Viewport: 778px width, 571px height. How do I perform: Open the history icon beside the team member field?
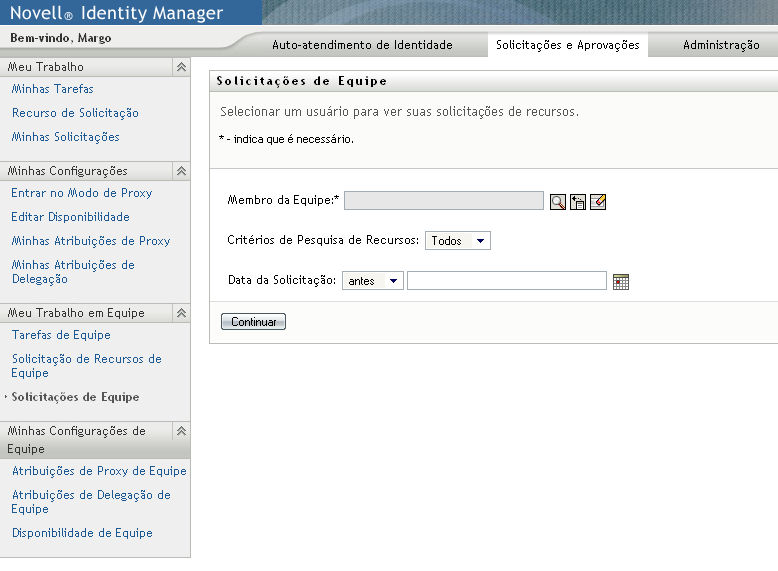click(578, 202)
